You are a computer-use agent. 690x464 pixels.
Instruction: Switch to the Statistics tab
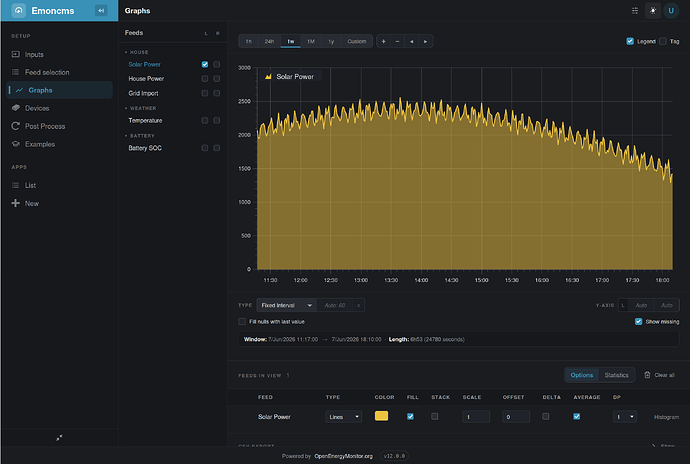[x=616, y=375]
